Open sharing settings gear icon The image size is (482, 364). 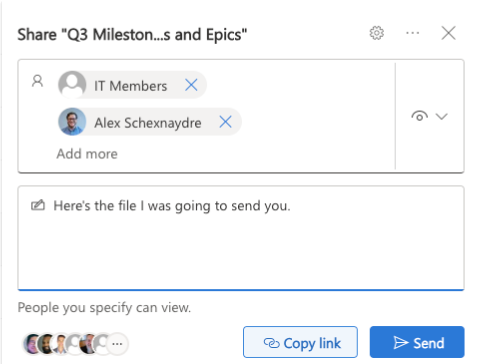pos(377,33)
